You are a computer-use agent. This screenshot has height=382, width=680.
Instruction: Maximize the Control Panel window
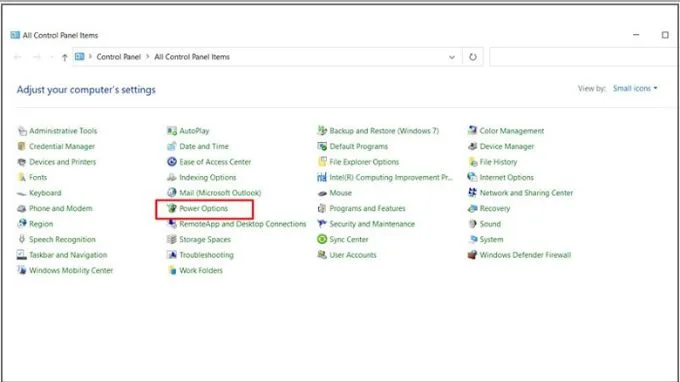click(x=665, y=35)
